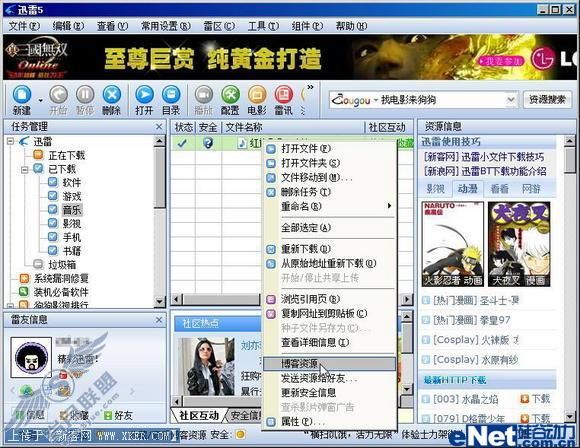Open dropdown arrow beside 新建 button

click(40, 100)
